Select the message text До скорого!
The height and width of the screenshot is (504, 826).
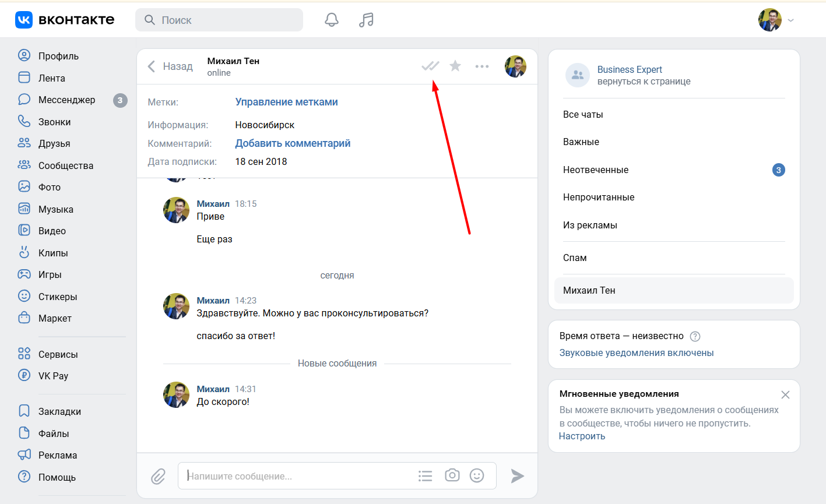point(223,402)
